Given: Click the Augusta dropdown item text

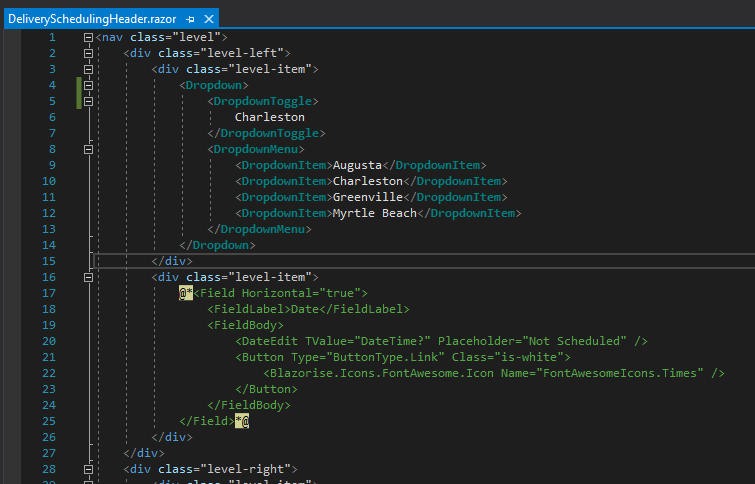Looking at the screenshot, I should click(x=357, y=165).
